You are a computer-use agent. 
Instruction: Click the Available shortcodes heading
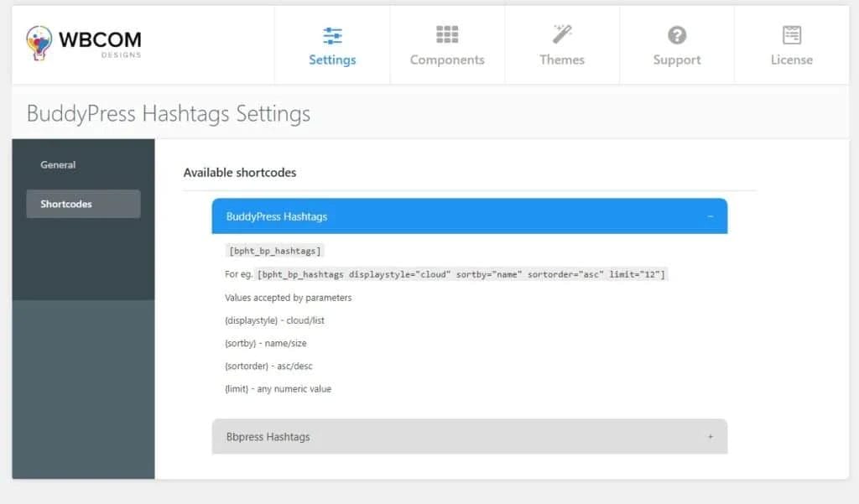[240, 173]
